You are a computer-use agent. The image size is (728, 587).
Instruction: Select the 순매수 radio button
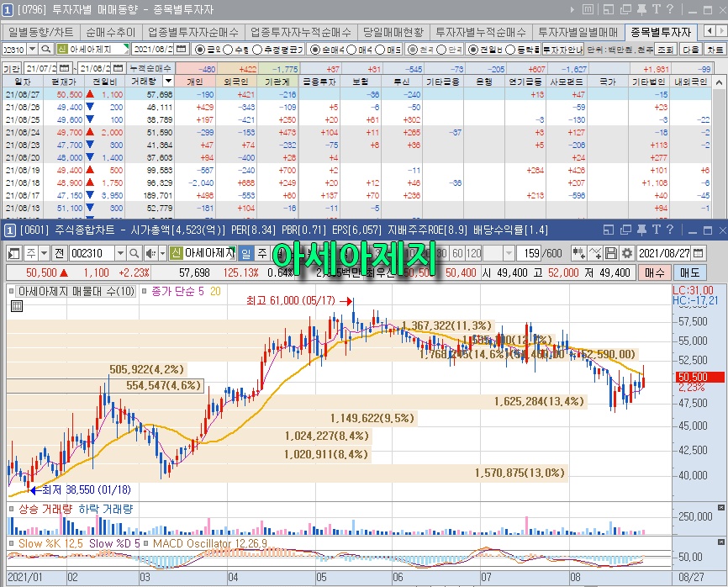point(314,50)
